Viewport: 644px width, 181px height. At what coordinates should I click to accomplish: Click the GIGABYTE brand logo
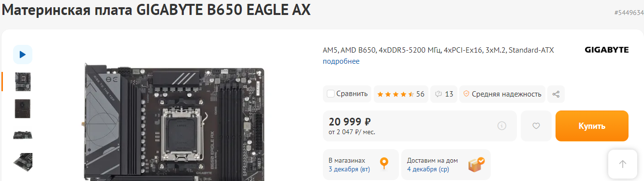[607, 50]
